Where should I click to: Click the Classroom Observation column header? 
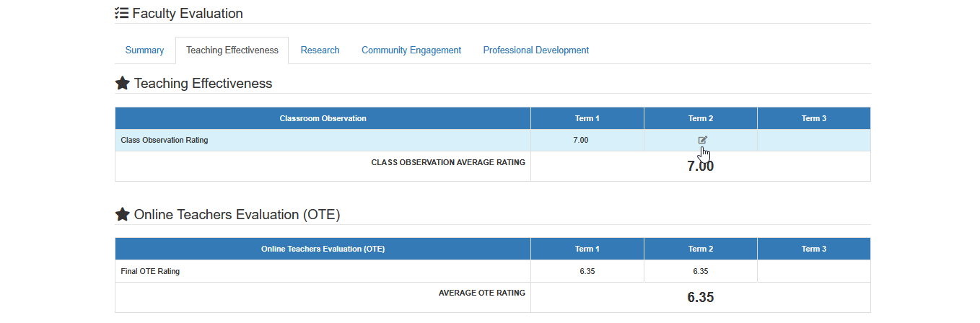[323, 118]
